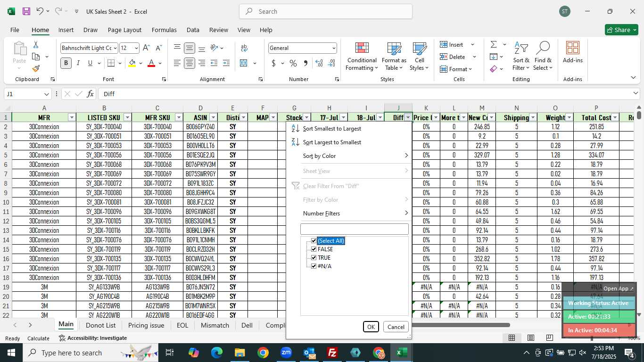Open the Formulas ribbon tab
This screenshot has width=644, height=362.
pos(164,30)
